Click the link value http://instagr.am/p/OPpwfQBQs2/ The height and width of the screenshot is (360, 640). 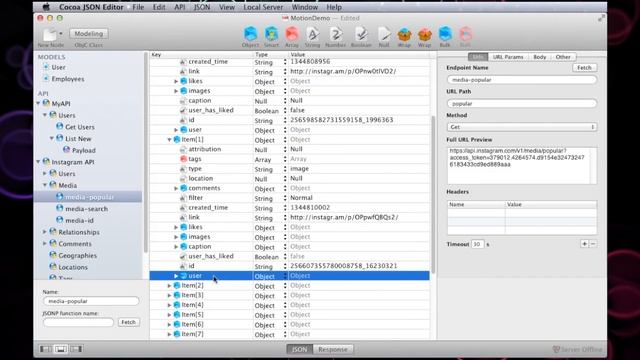(x=344, y=218)
